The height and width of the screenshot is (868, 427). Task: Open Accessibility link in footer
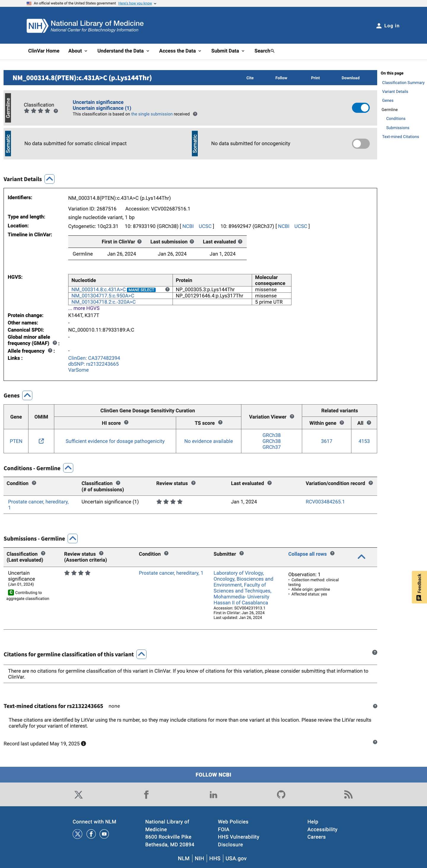click(x=322, y=829)
